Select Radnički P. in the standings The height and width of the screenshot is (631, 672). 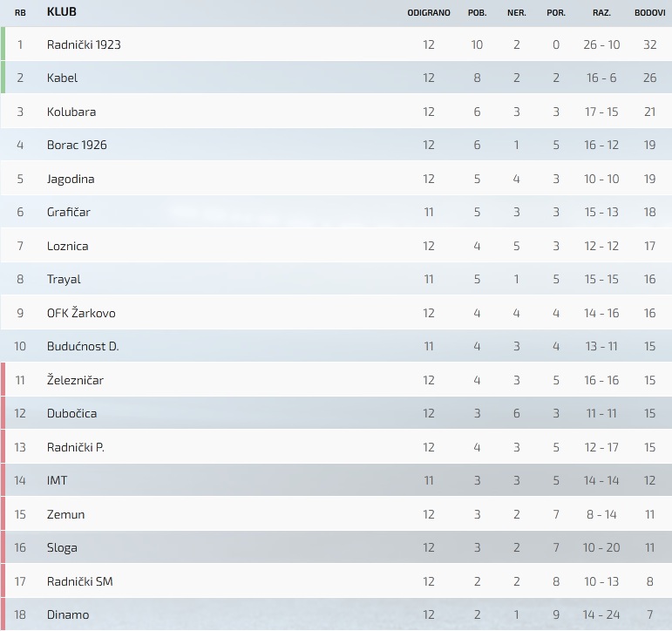click(x=76, y=447)
